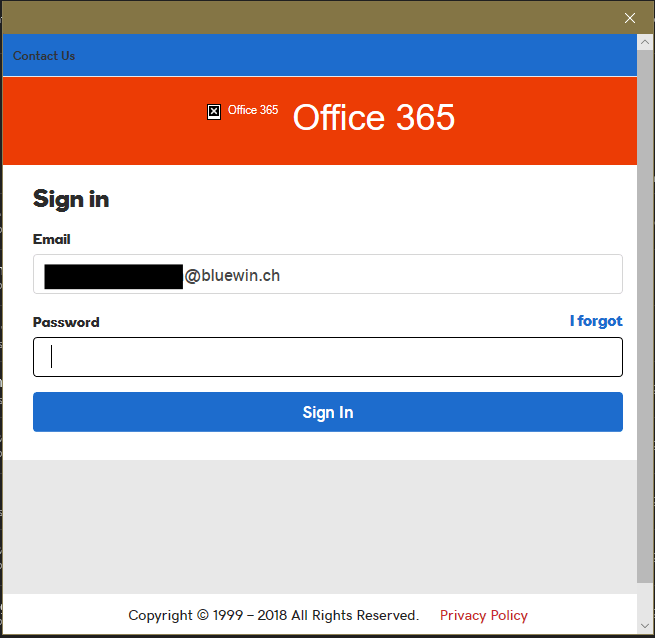Click the scrollbar up arrow
Image resolution: width=655 pixels, height=638 pixels.
click(645, 42)
